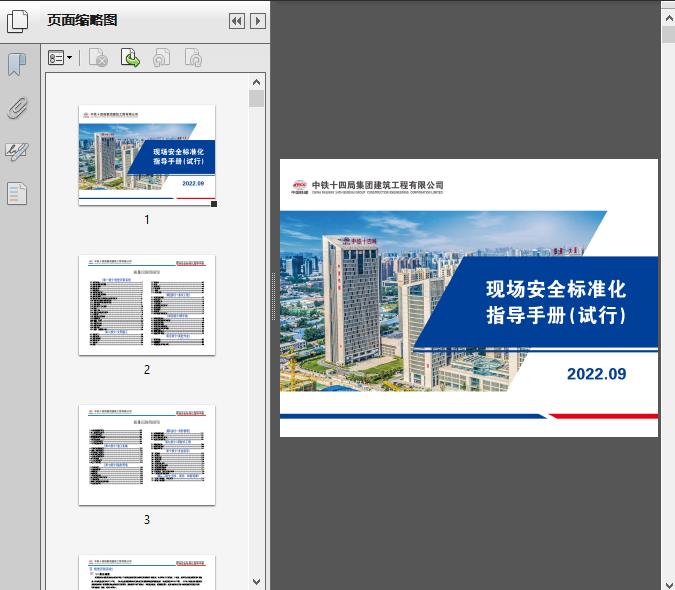Image resolution: width=675 pixels, height=590 pixels.
Task: Open the thumbnail options menu
Action: [60, 58]
